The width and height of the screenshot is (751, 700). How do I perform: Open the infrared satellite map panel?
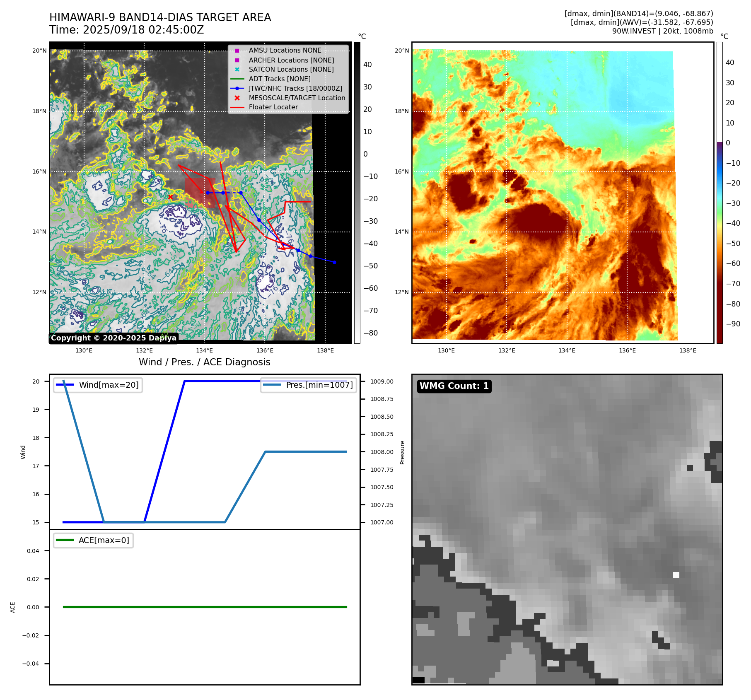(200, 193)
